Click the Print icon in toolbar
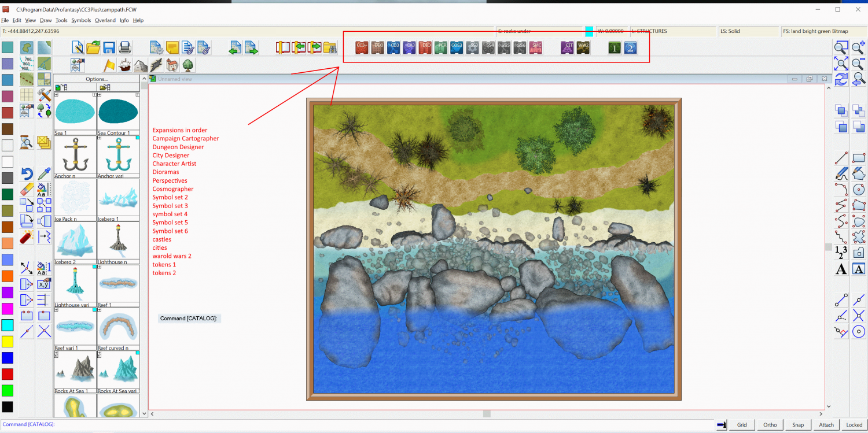 (124, 48)
